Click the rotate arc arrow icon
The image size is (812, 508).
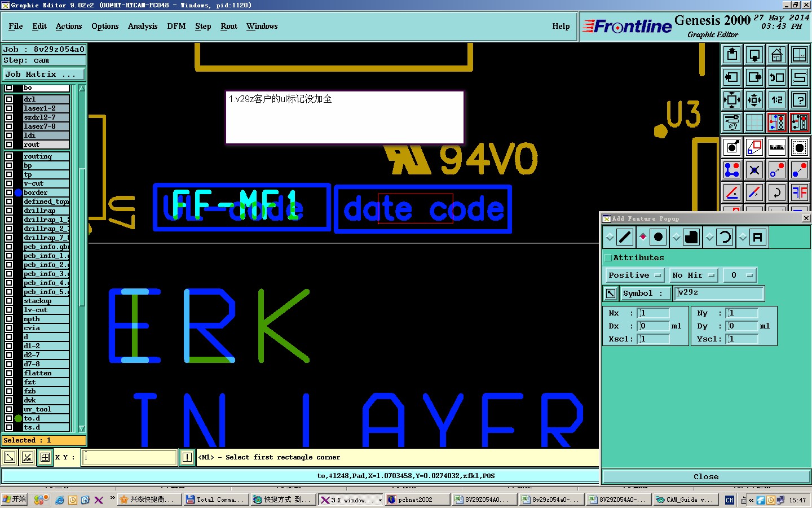coord(777,192)
